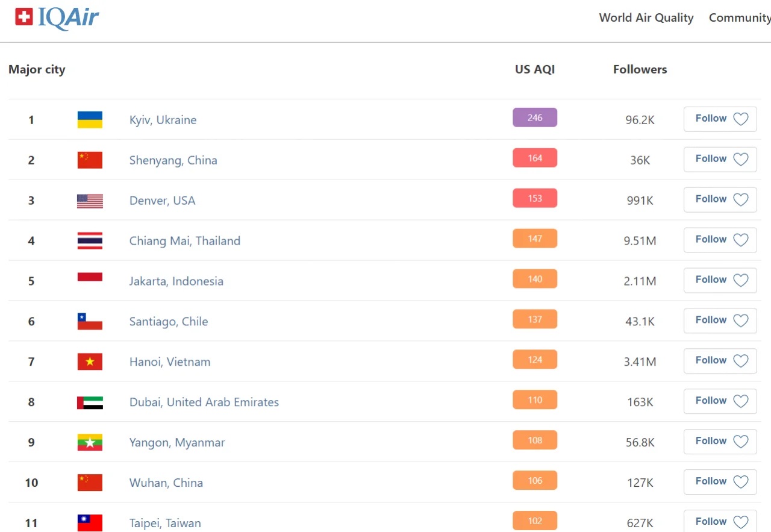Screen dimensions: 771x532
Task: Click the Vietnam flag icon
Action: click(90, 362)
